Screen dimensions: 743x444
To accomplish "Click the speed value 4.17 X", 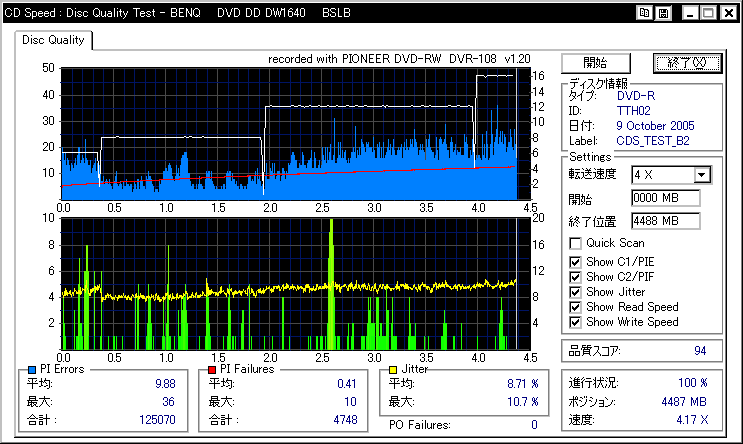I will click(692, 420).
